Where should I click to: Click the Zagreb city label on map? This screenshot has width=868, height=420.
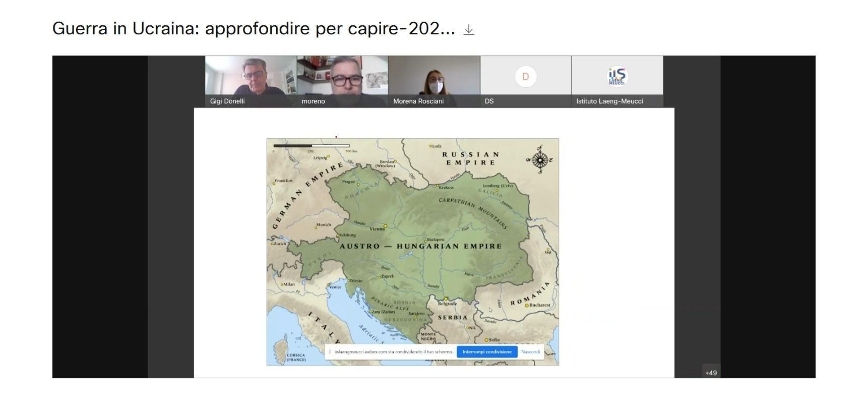click(388, 276)
